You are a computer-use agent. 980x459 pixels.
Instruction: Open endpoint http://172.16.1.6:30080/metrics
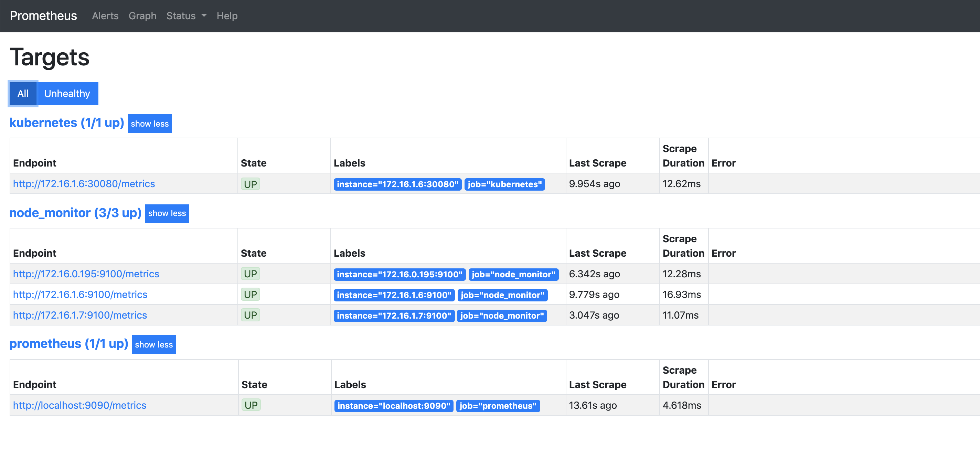click(84, 184)
